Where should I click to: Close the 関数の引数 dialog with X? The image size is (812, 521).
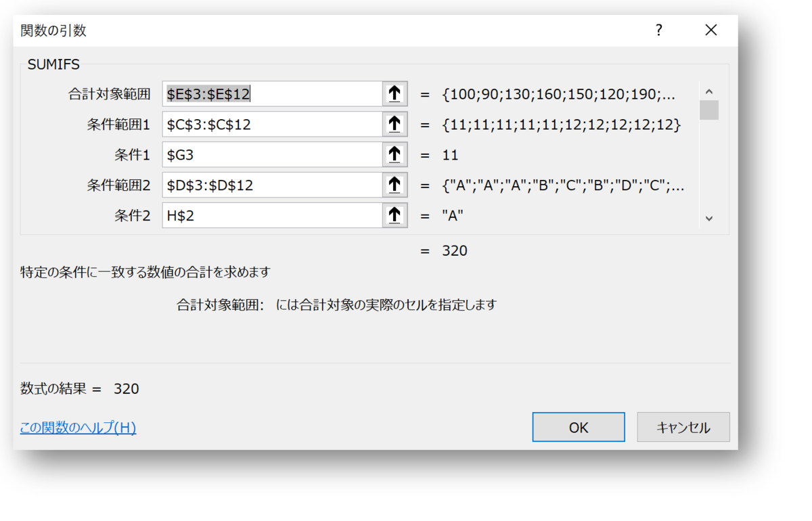click(x=710, y=30)
